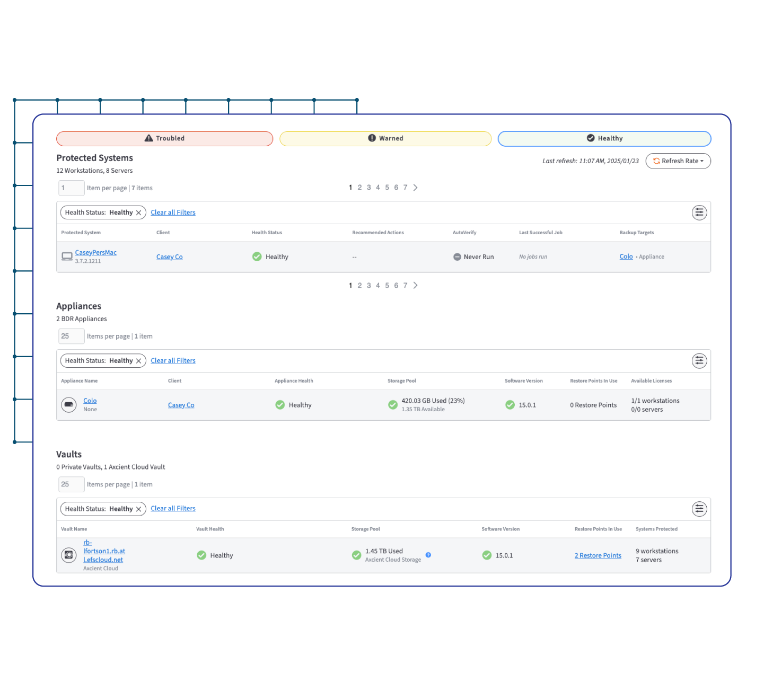This screenshot has width=764, height=700.
Task: Click the Colo appliance device icon
Action: click(x=69, y=405)
